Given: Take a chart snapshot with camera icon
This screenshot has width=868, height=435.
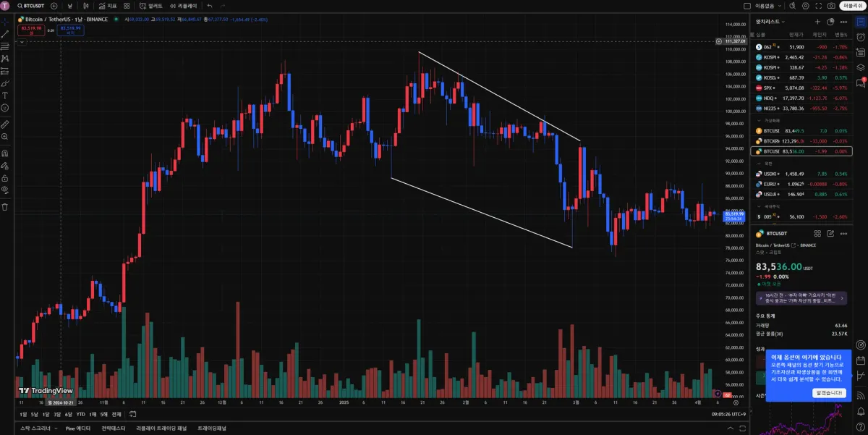Looking at the screenshot, I should click(x=832, y=6).
